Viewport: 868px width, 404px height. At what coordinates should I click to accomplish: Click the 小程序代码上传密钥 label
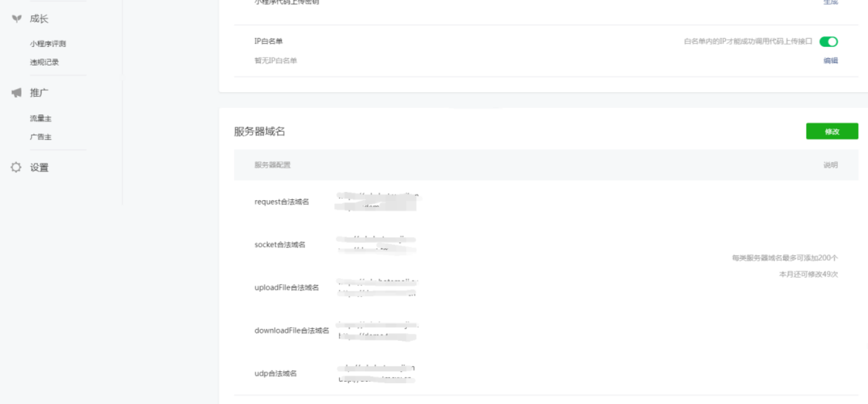[287, 2]
